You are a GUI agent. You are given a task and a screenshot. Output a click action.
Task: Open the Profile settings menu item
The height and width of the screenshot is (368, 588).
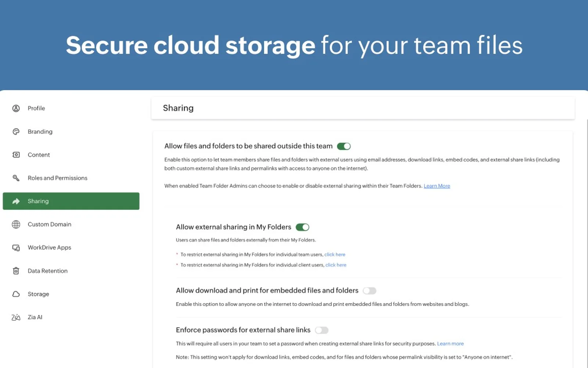pos(71,108)
